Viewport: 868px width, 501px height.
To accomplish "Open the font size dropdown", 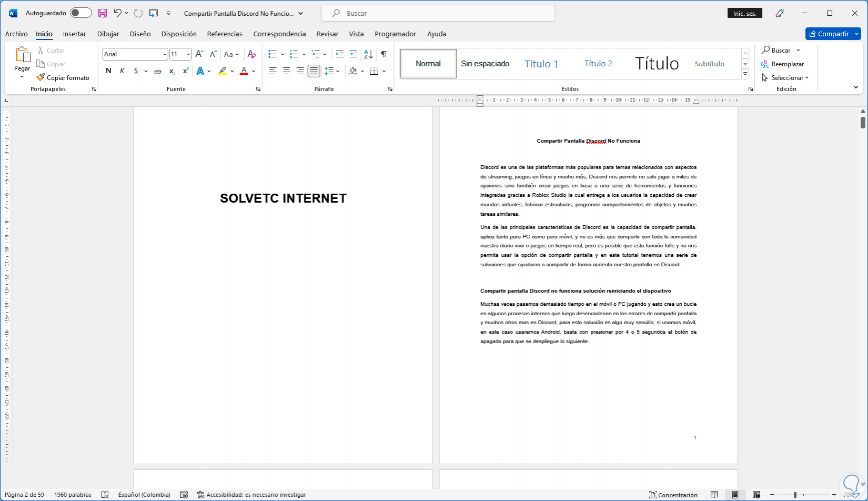I will [188, 54].
